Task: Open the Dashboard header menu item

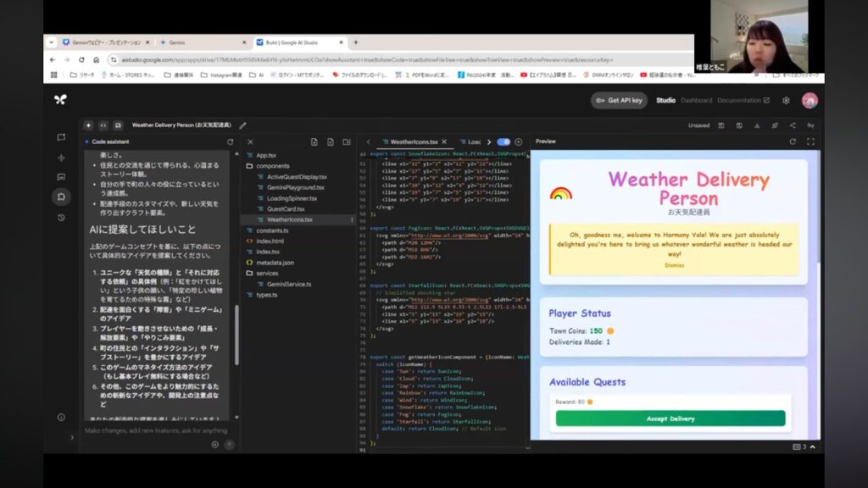Action: (696, 100)
